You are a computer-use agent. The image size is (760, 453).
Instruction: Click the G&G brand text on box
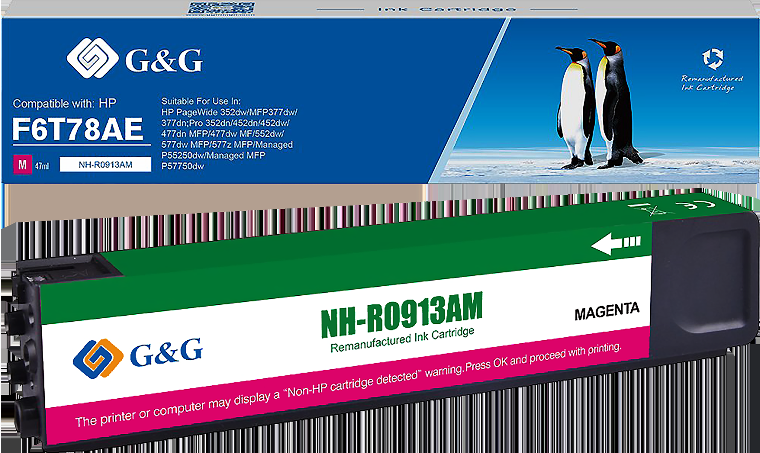pos(164,60)
